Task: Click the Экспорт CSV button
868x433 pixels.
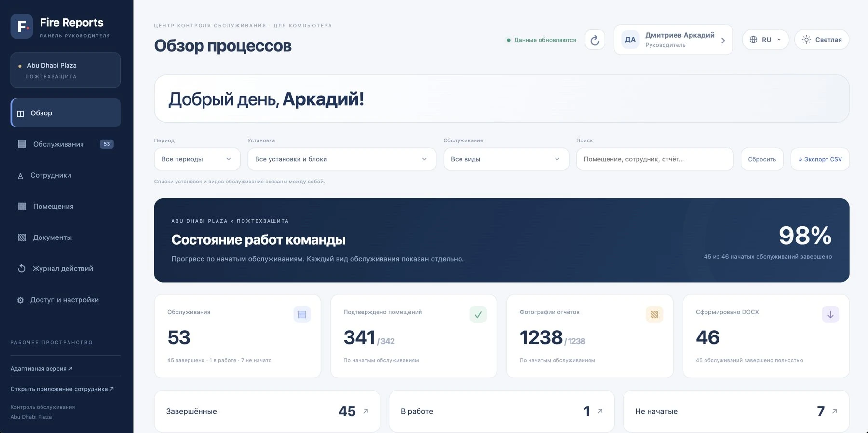Action: click(x=820, y=159)
